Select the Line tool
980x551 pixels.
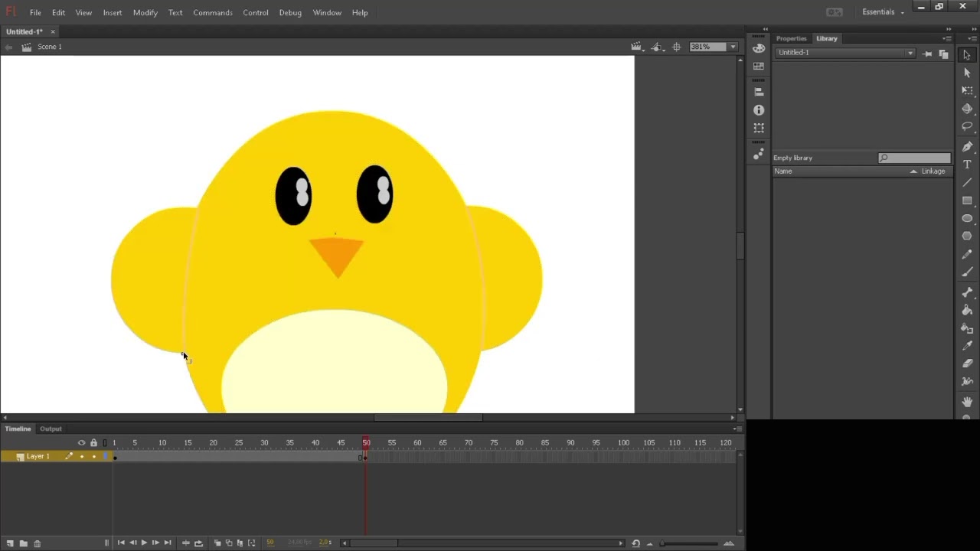click(967, 182)
